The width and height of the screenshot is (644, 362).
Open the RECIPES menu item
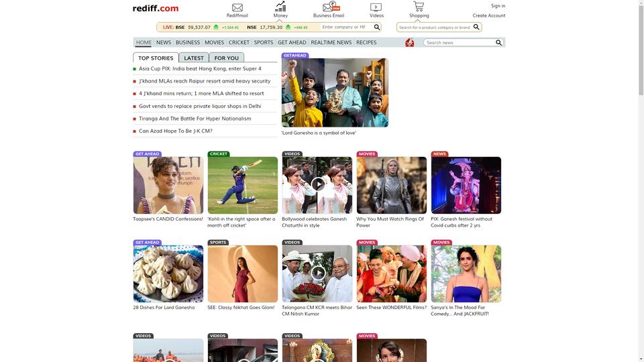pyautogui.click(x=366, y=42)
